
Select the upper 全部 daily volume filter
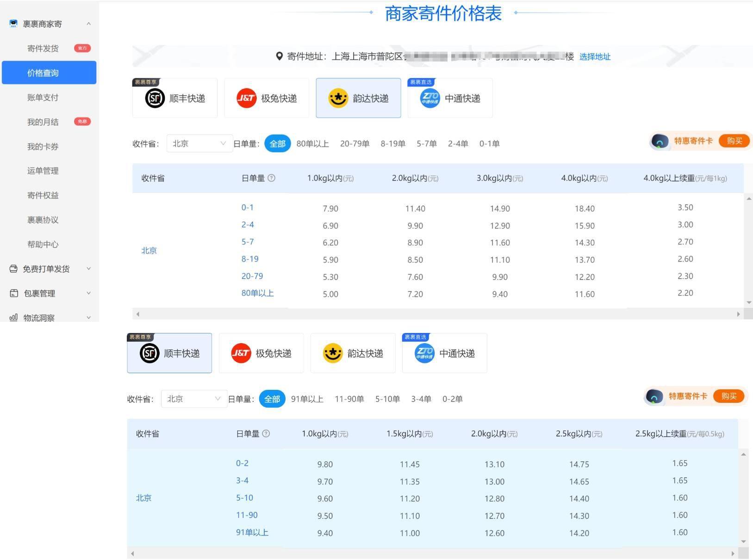point(277,143)
